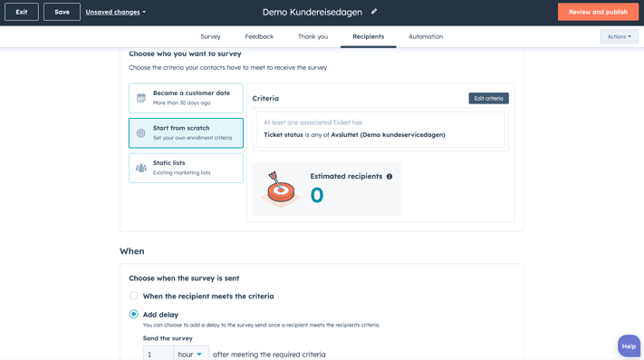Screen dimensions: 644x360
Task: Click Review and publish
Action: pos(598,12)
